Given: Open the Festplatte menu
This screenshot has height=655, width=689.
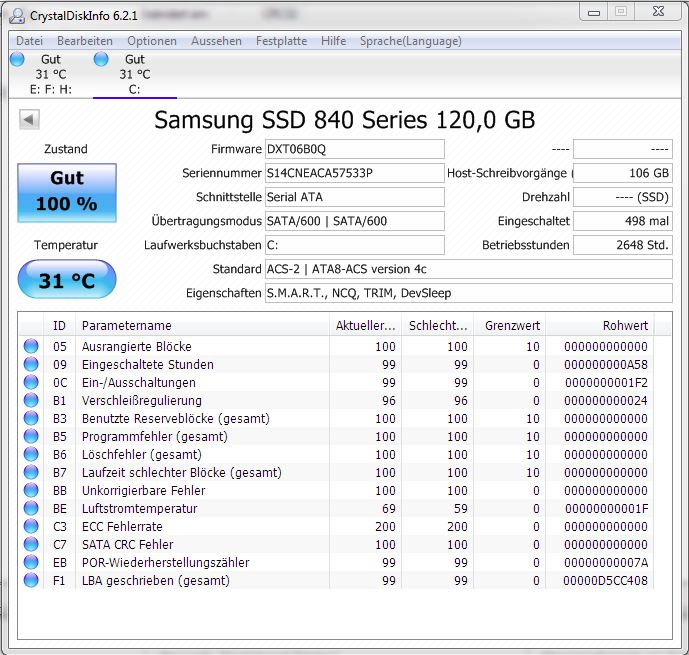Looking at the screenshot, I should [x=281, y=41].
